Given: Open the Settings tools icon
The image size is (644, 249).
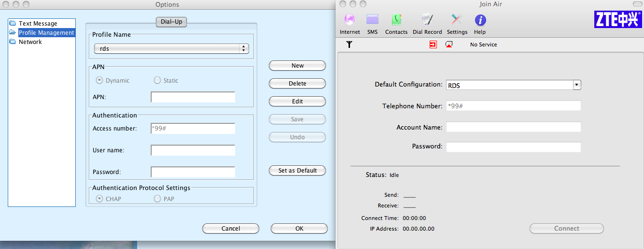Looking at the screenshot, I should tap(457, 20).
